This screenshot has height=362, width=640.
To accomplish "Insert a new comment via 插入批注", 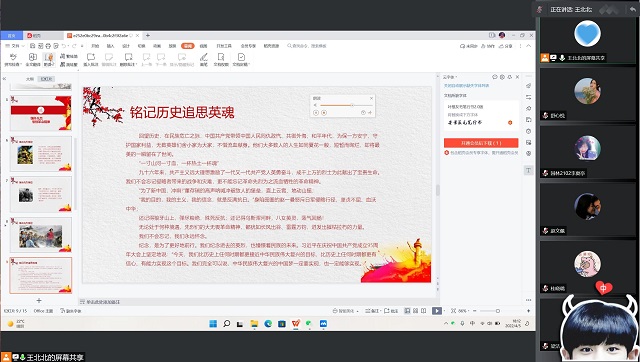I will (x=91, y=59).
